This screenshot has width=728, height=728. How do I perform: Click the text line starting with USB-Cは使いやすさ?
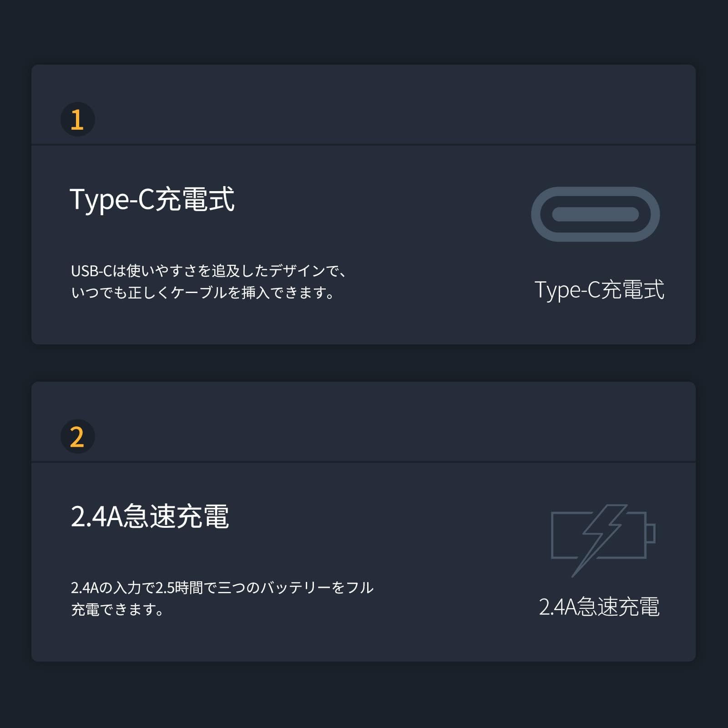pyautogui.click(x=209, y=271)
